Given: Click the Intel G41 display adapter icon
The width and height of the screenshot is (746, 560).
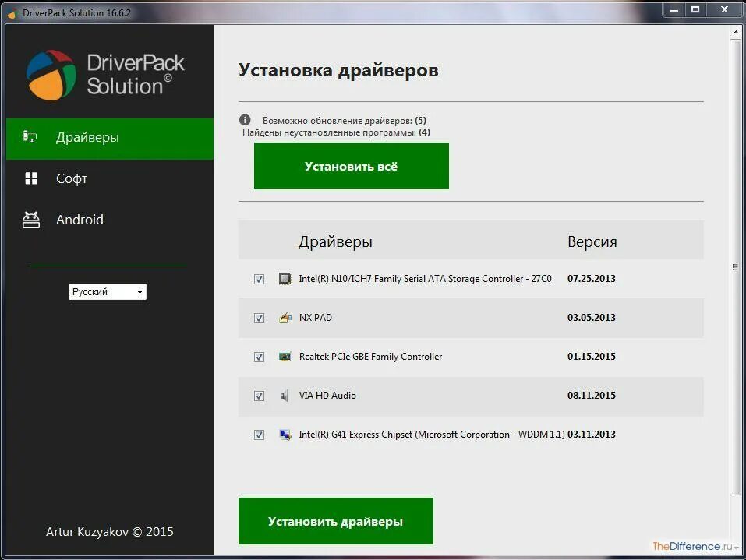Looking at the screenshot, I should click(x=285, y=435).
